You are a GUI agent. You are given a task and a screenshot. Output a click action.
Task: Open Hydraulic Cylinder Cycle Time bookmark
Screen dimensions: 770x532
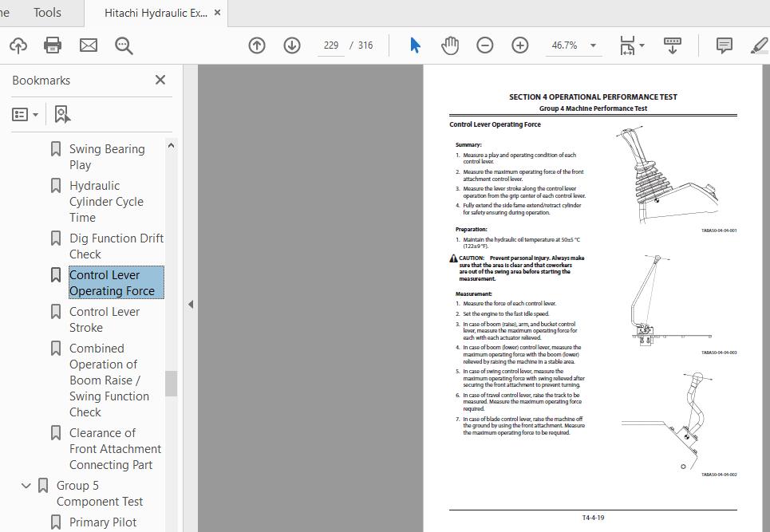click(x=107, y=202)
